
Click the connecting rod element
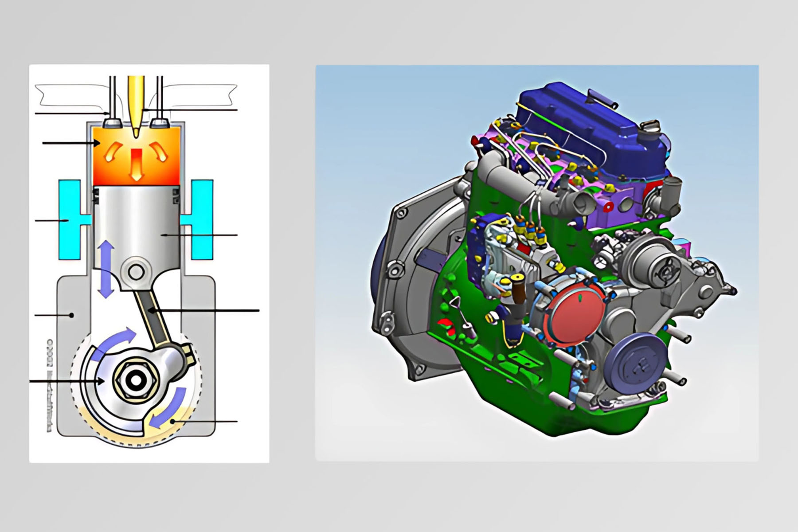[153, 315]
